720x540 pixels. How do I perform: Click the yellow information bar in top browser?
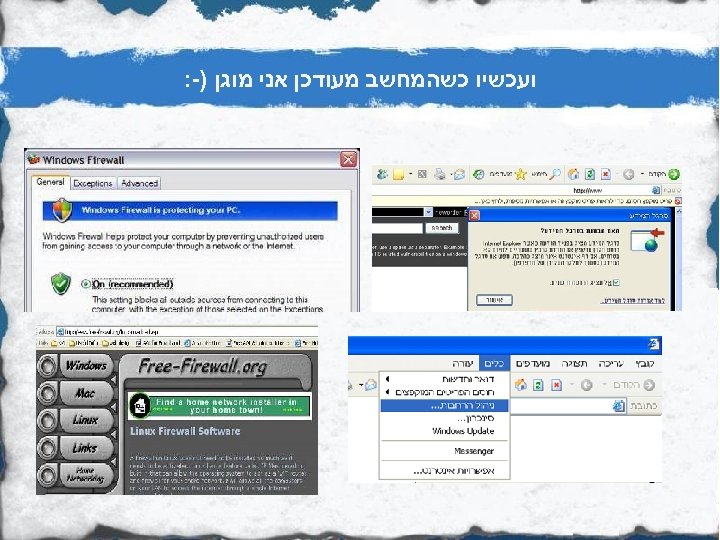click(527, 201)
